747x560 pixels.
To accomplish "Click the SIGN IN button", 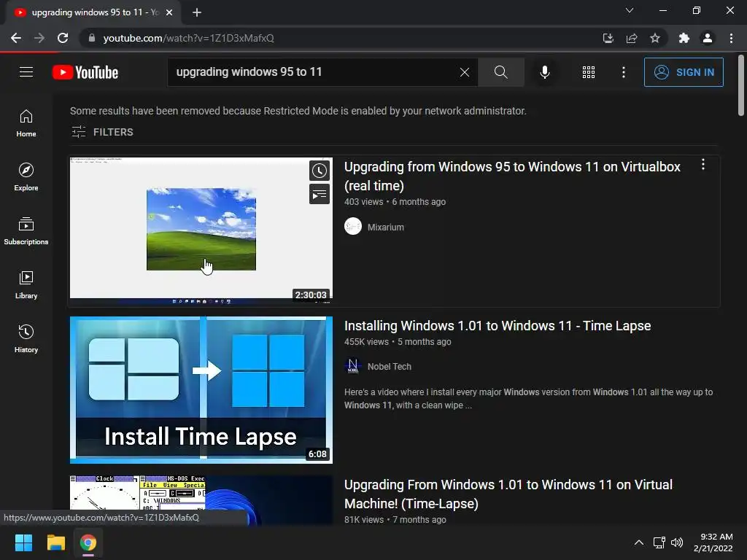I will click(683, 72).
